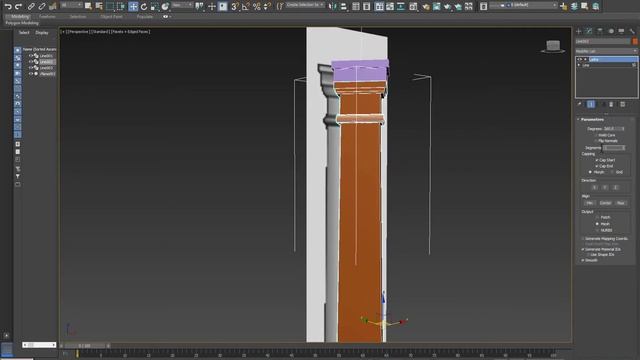Click the Undo arrow icon
640x360 pixels.
click(x=8, y=6)
